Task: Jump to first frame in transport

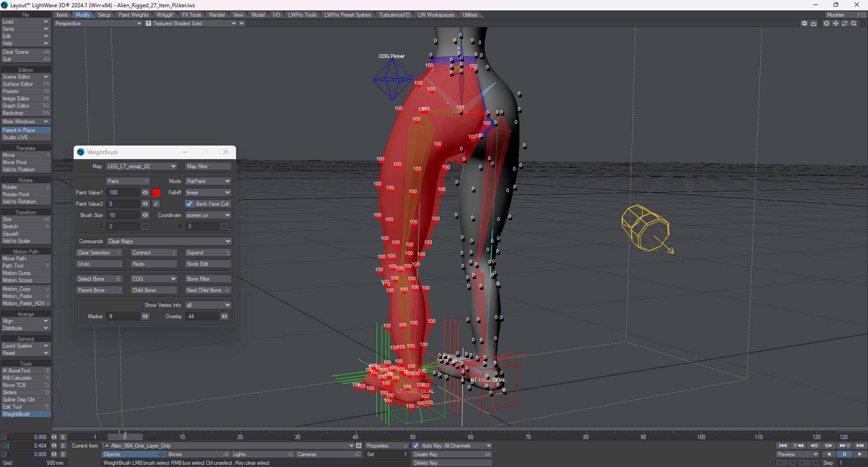Action: point(783,446)
